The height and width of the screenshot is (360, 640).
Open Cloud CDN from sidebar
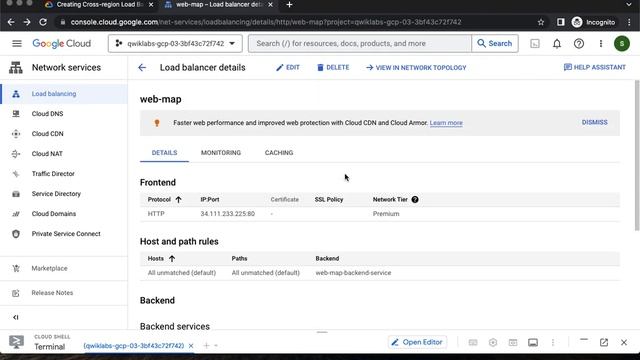(47, 133)
